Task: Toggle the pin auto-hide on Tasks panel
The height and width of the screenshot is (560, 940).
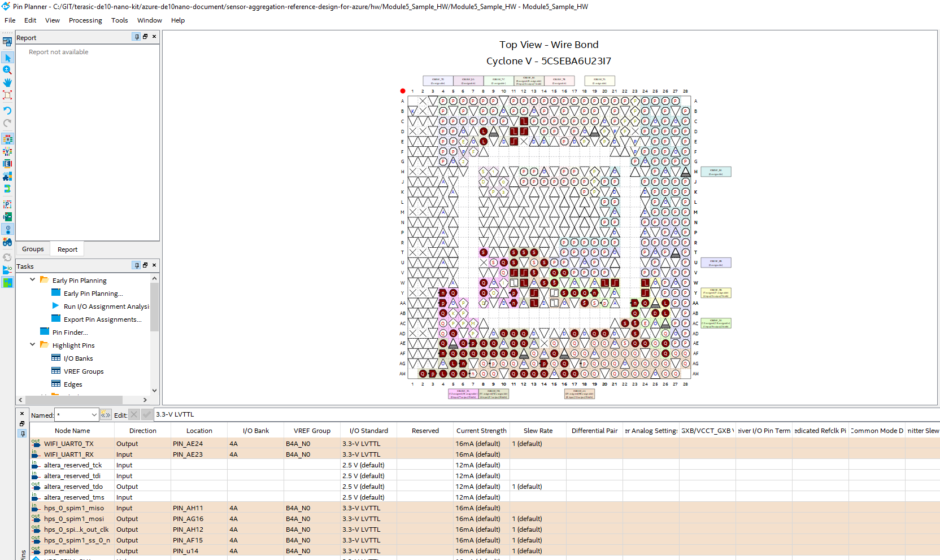Action: pos(136,265)
